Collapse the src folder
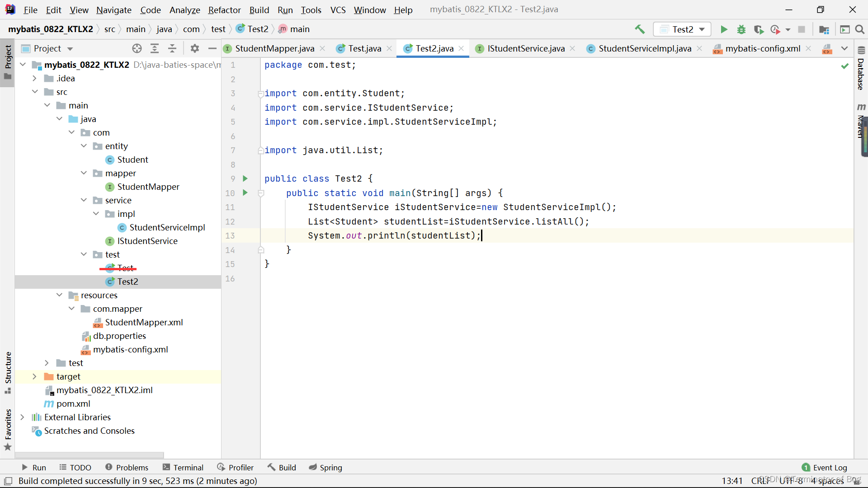This screenshot has height=488, width=868. coord(34,92)
